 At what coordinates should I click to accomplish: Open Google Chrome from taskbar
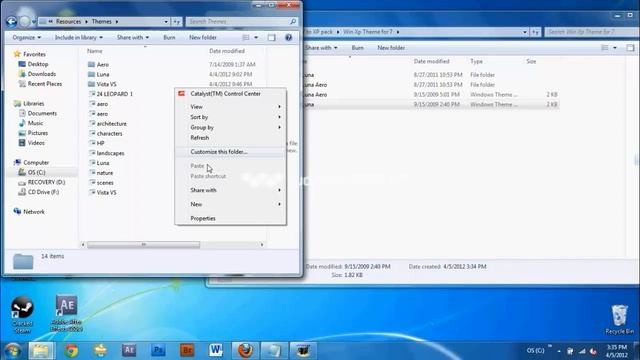(x=71, y=351)
